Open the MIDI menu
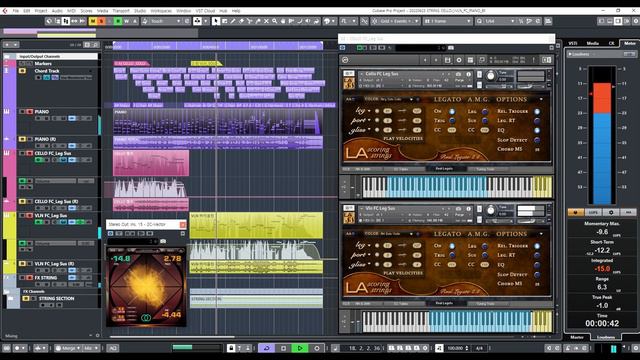 [x=71, y=11]
